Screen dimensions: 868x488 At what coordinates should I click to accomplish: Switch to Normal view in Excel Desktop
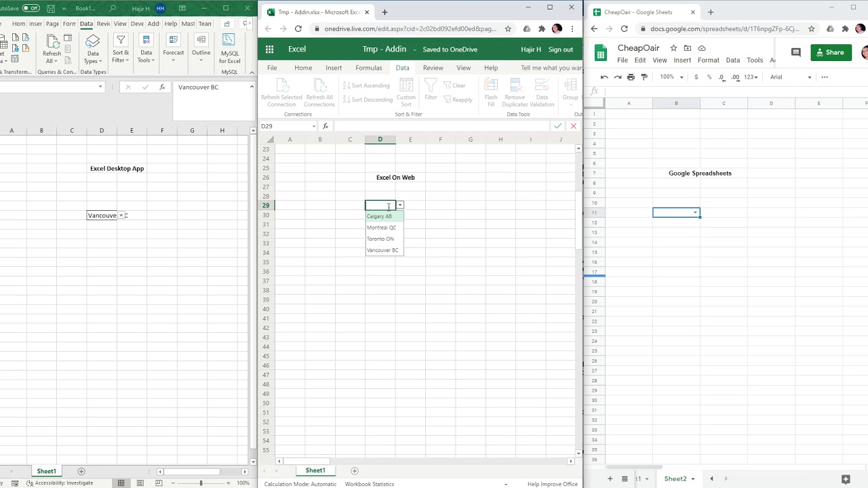(121, 483)
